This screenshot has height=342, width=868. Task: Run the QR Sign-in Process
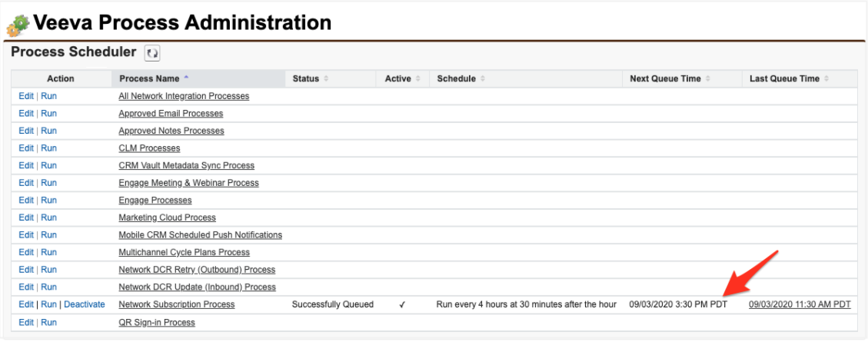(x=48, y=322)
